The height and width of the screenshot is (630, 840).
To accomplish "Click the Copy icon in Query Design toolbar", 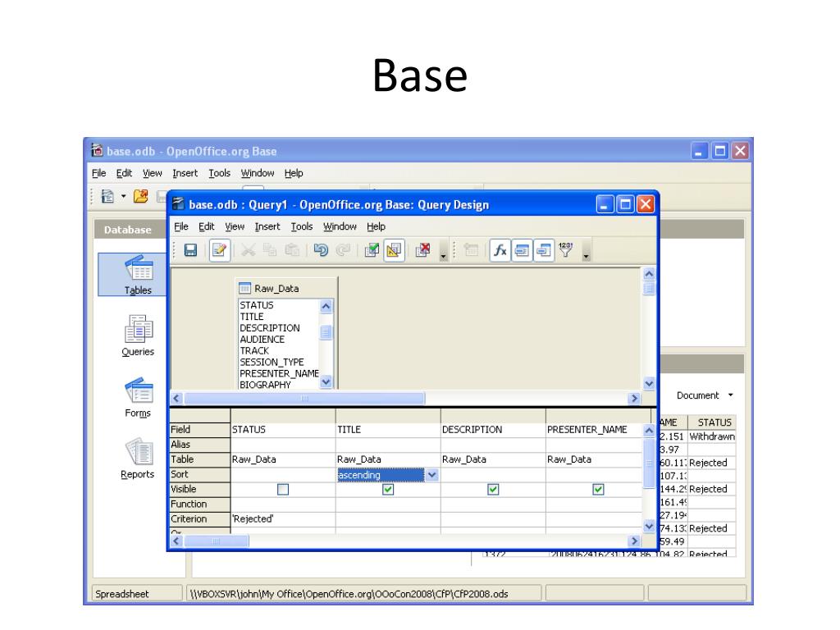I will coord(270,250).
